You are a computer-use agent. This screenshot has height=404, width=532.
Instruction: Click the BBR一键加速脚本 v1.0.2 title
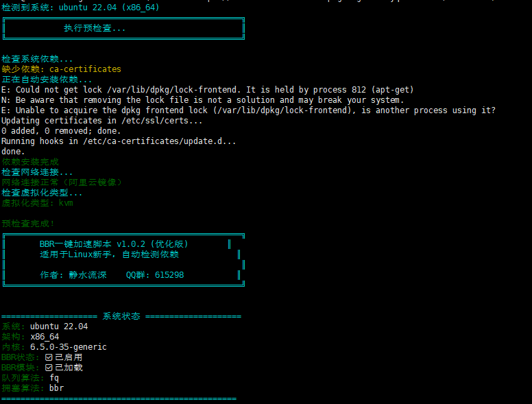pyautogui.click(x=114, y=244)
